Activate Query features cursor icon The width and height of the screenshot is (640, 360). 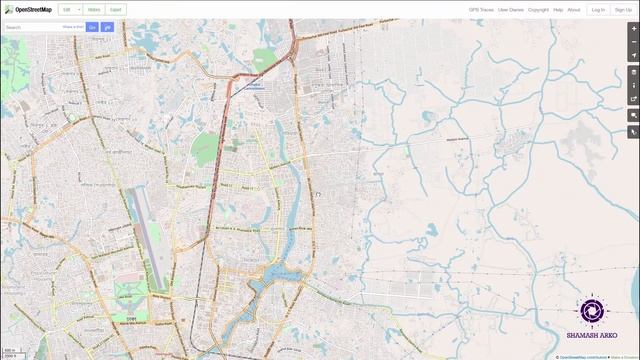tap(633, 132)
